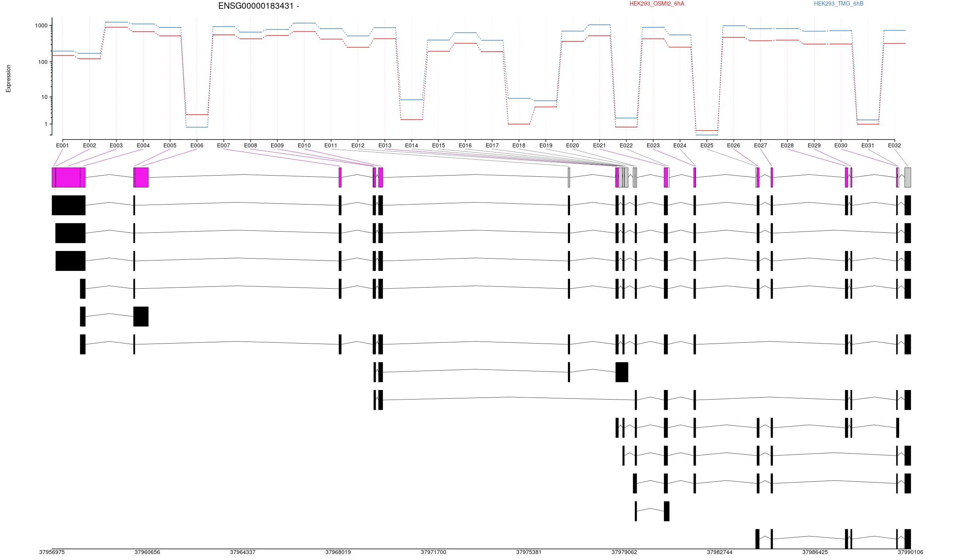Click the ENSG00000183431 gene title
Image resolution: width=954 pixels, height=560 pixels.
click(258, 6)
